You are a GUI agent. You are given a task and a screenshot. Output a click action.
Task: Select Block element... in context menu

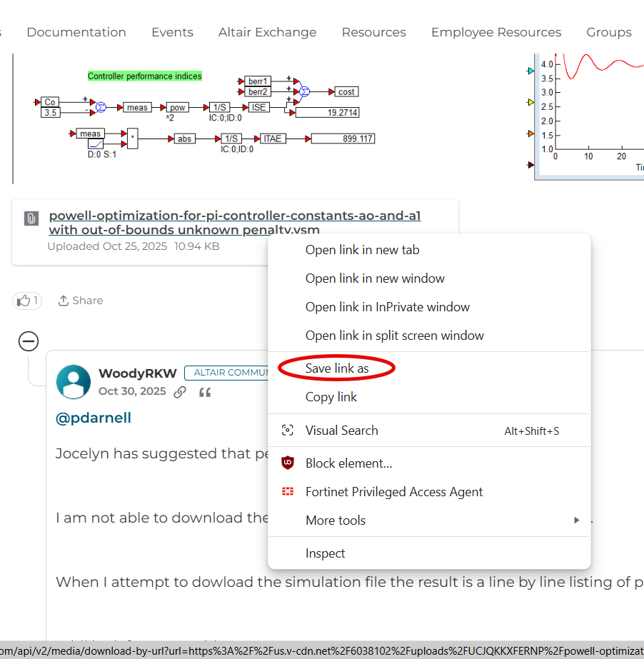429,463
